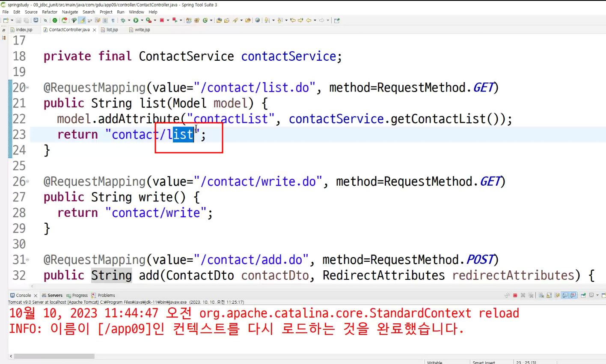Expand the Run launch dropdown
Image resolution: width=606 pixels, height=364 pixels.
(142, 20)
